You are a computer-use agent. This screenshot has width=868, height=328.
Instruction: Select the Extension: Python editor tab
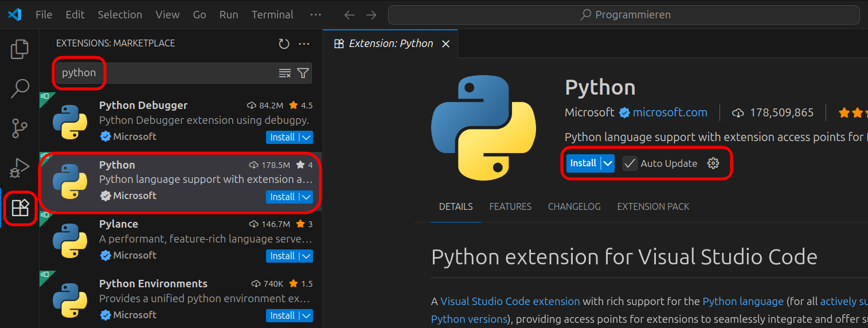(391, 44)
